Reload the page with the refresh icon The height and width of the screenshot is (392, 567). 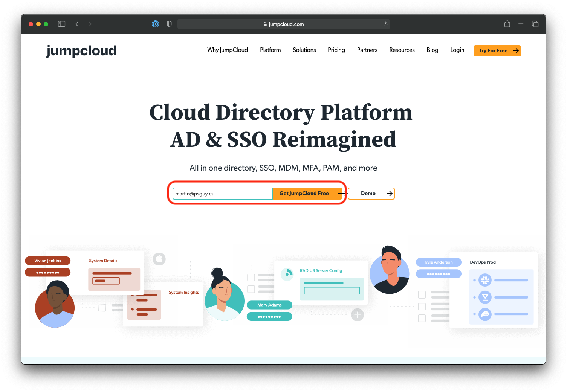coord(385,24)
